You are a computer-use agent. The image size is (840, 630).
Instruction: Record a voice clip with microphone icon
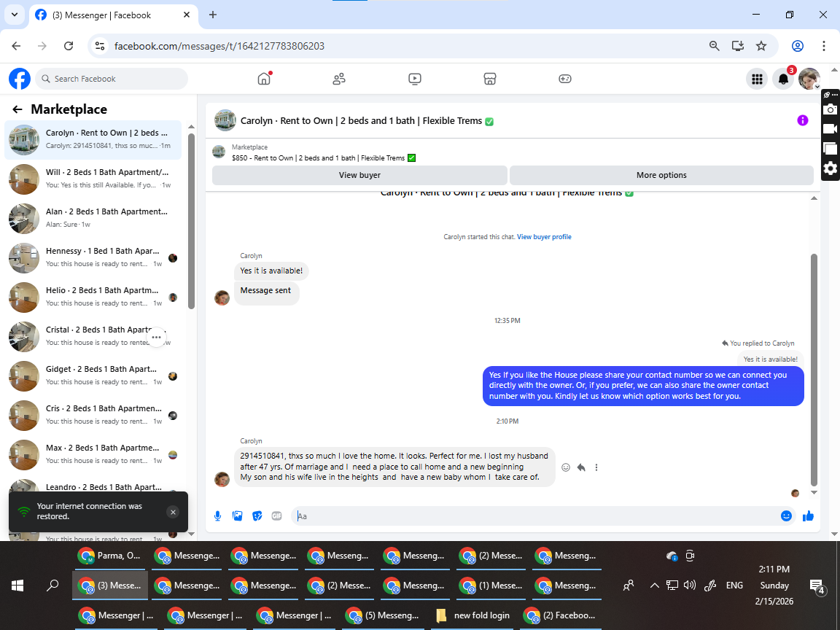tap(217, 516)
